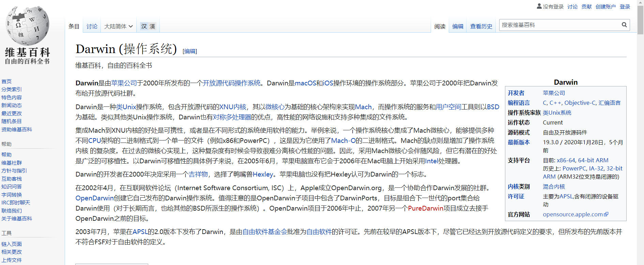Follow the Mach-O link

(x=343, y=140)
